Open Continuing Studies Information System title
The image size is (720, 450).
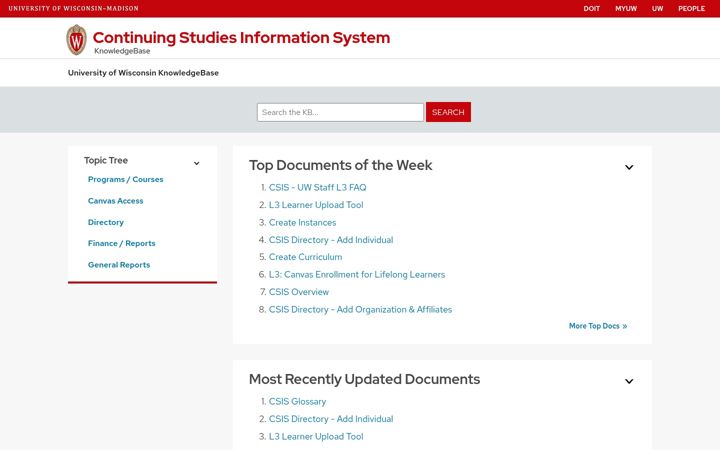tap(242, 37)
